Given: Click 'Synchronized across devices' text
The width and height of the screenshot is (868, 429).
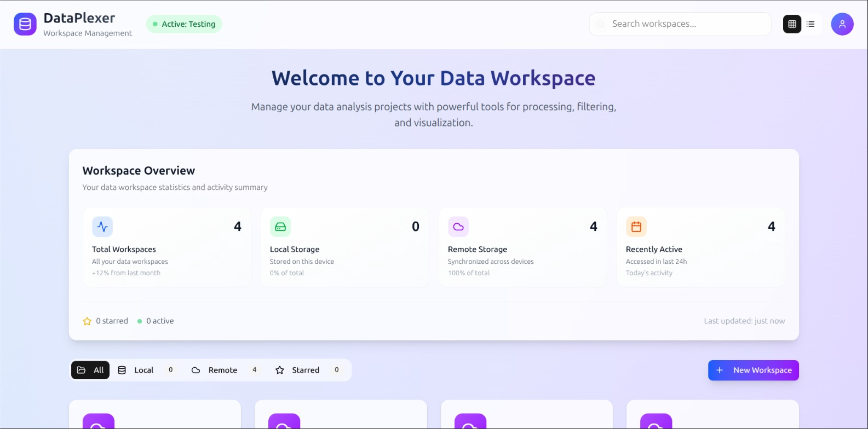Looking at the screenshot, I should coord(491,261).
